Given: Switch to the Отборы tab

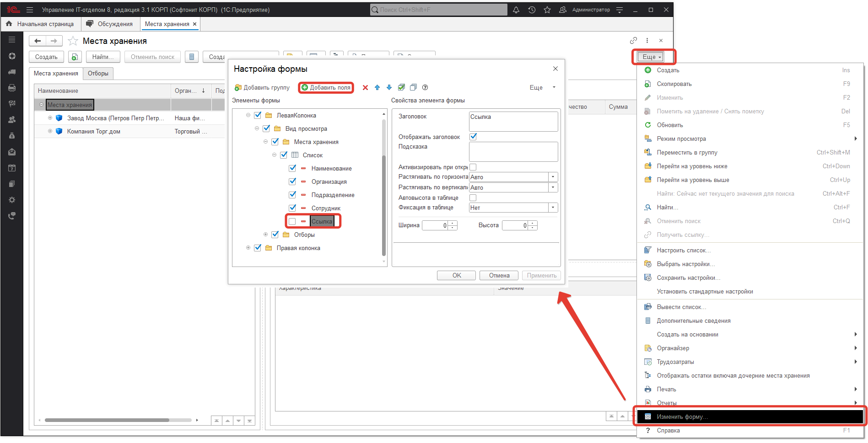Looking at the screenshot, I should [98, 74].
